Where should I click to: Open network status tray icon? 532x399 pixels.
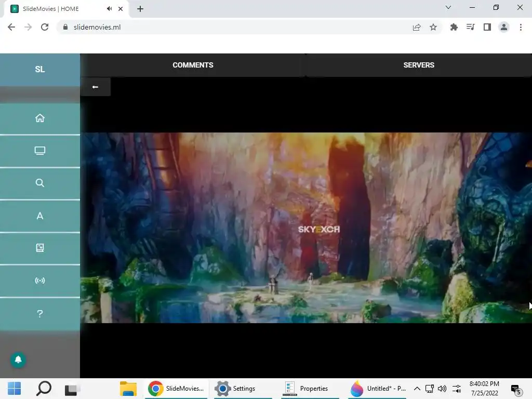[430, 389]
